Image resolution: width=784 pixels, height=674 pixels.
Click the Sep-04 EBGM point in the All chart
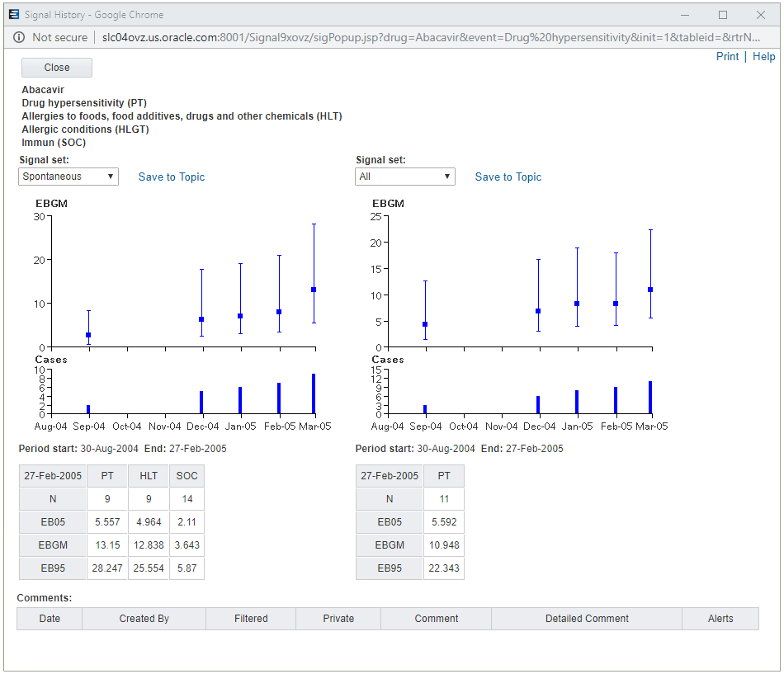pyautogui.click(x=426, y=324)
